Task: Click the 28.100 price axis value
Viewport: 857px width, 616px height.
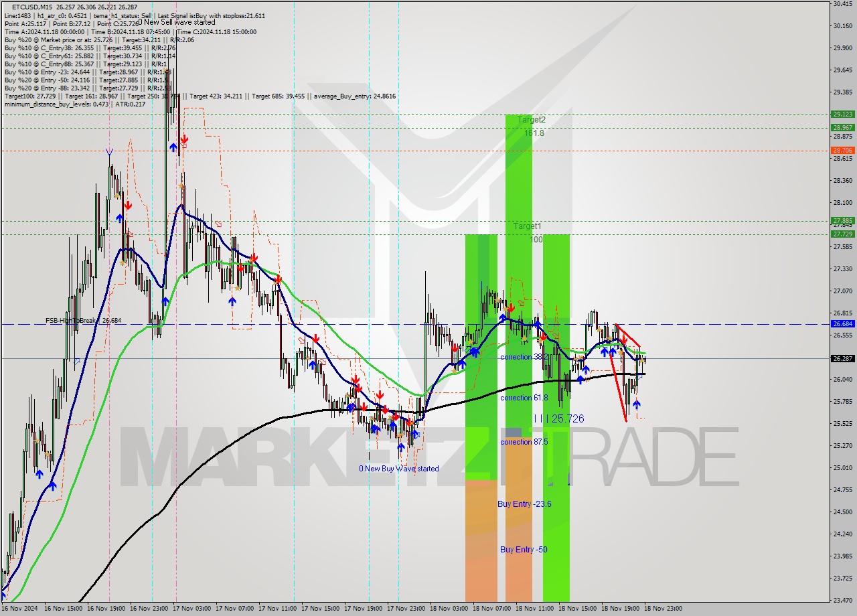Action: pyautogui.click(x=842, y=202)
